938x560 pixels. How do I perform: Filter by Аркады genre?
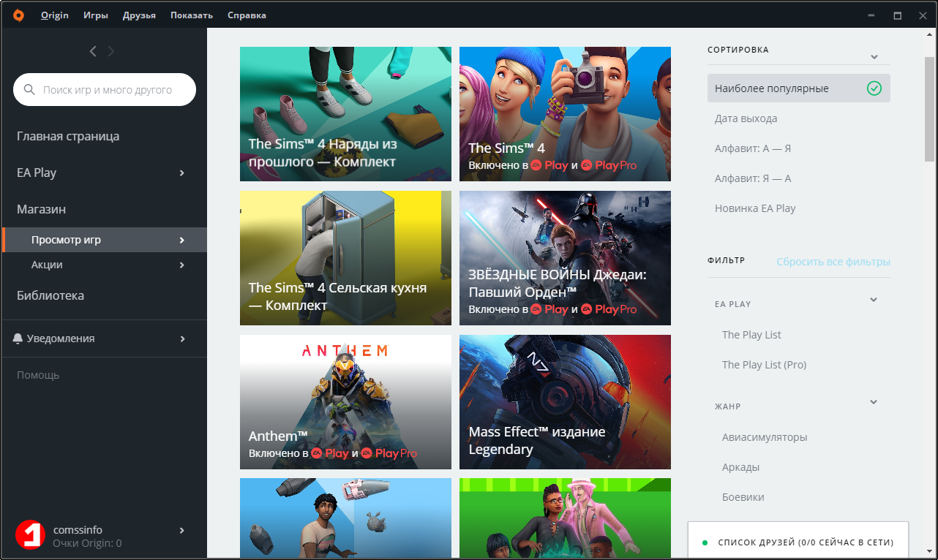(x=740, y=467)
